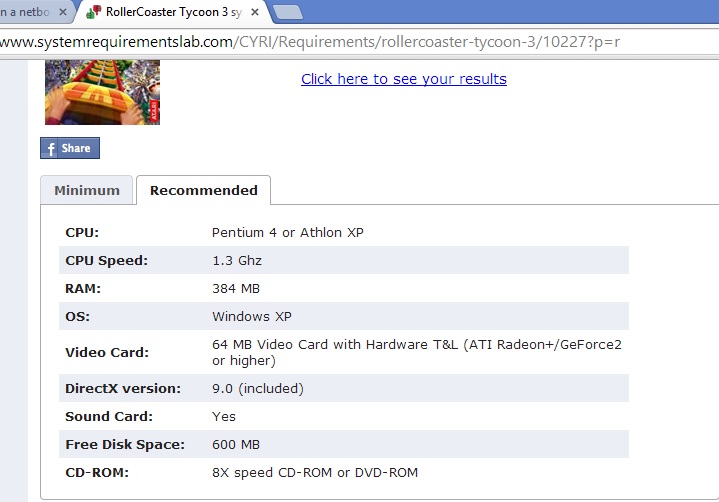The height and width of the screenshot is (502, 719).
Task: Follow 'Click here to see your results' link
Action: click(404, 79)
